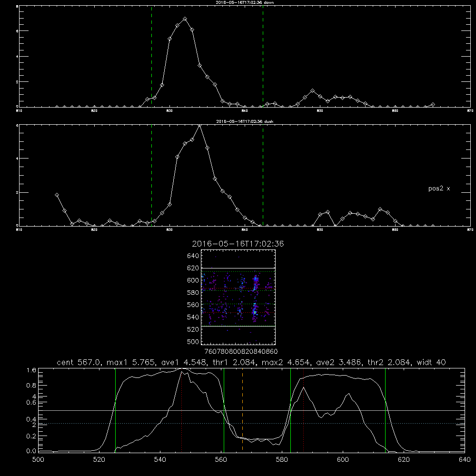The width and height of the screenshot is (476, 476).
Task: Click the "640" x-axis label of bottom plot
Action: tap(465, 460)
